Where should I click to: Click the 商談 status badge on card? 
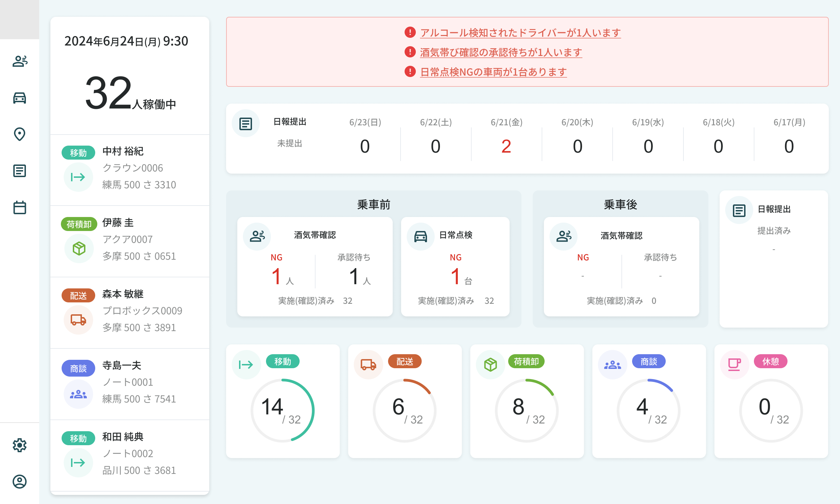tap(649, 362)
